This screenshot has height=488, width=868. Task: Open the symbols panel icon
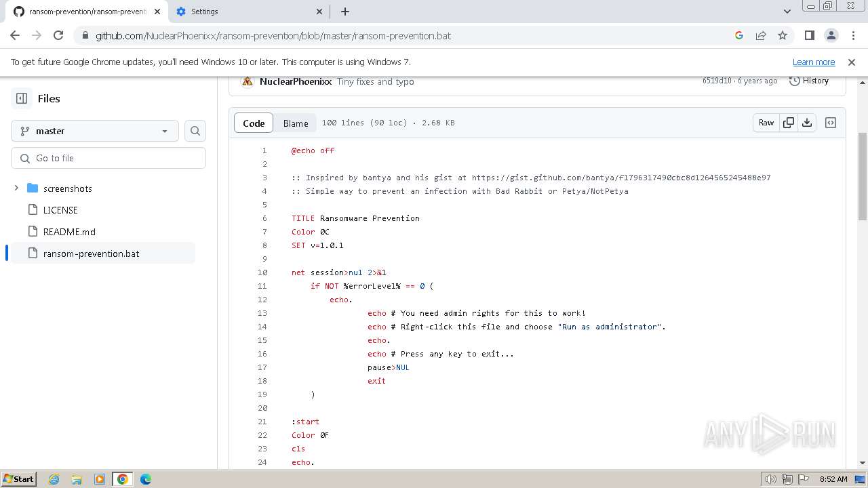click(x=831, y=123)
